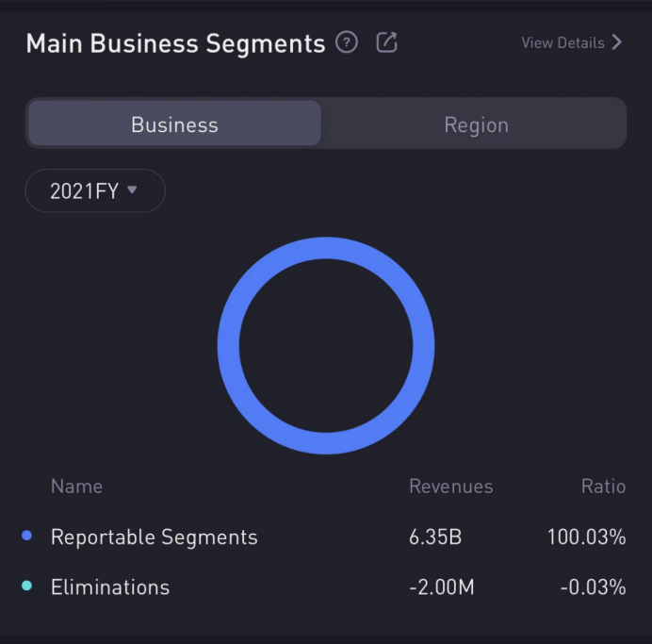The image size is (652, 644).
Task: Click the 100.03% ratio value
Action: 586,537
